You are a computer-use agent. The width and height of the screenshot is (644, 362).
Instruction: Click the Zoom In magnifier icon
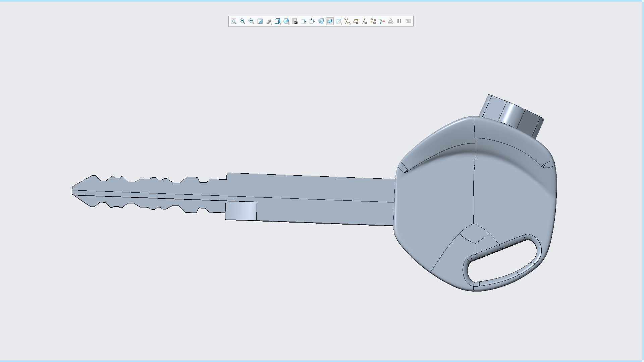coord(243,21)
